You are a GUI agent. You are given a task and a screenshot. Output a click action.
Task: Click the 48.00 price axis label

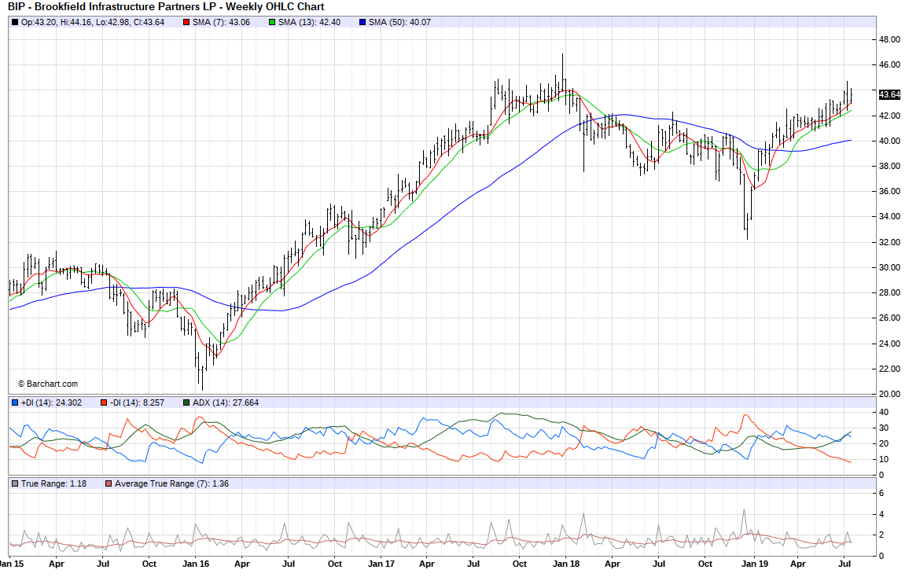click(x=890, y=40)
